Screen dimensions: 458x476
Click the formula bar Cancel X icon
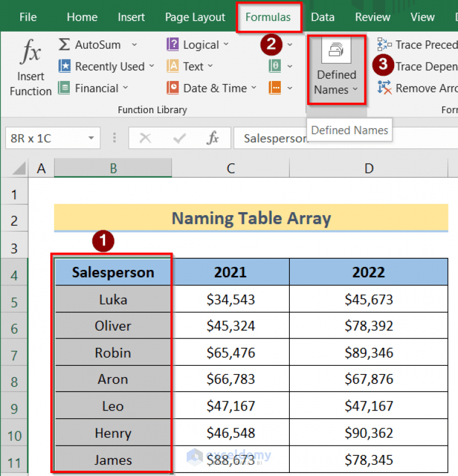coord(146,138)
